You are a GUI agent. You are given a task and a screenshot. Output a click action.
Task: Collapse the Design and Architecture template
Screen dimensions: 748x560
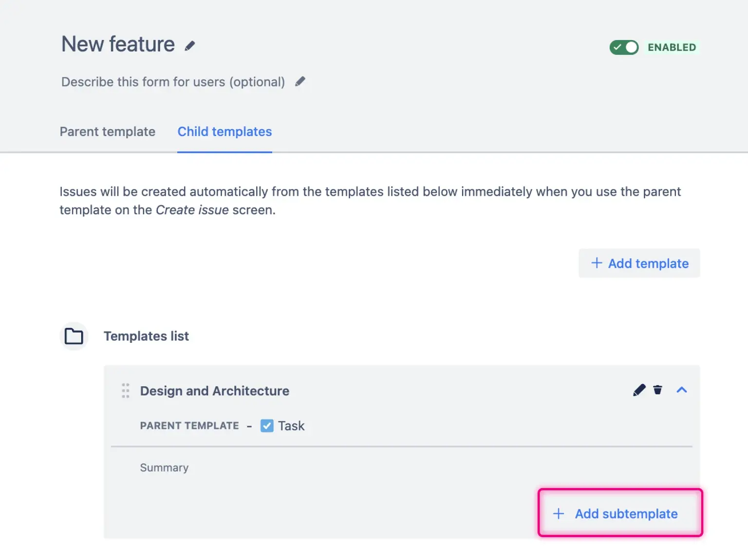[682, 390]
